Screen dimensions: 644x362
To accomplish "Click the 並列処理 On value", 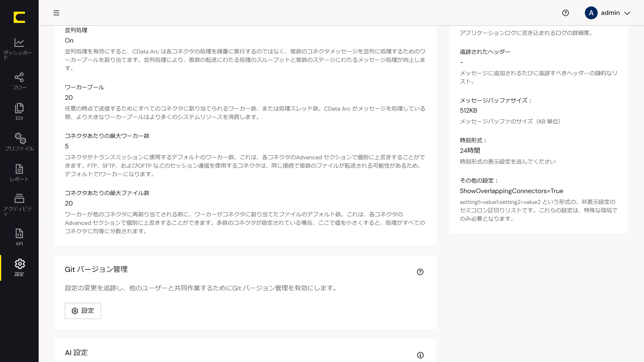I will point(69,40).
